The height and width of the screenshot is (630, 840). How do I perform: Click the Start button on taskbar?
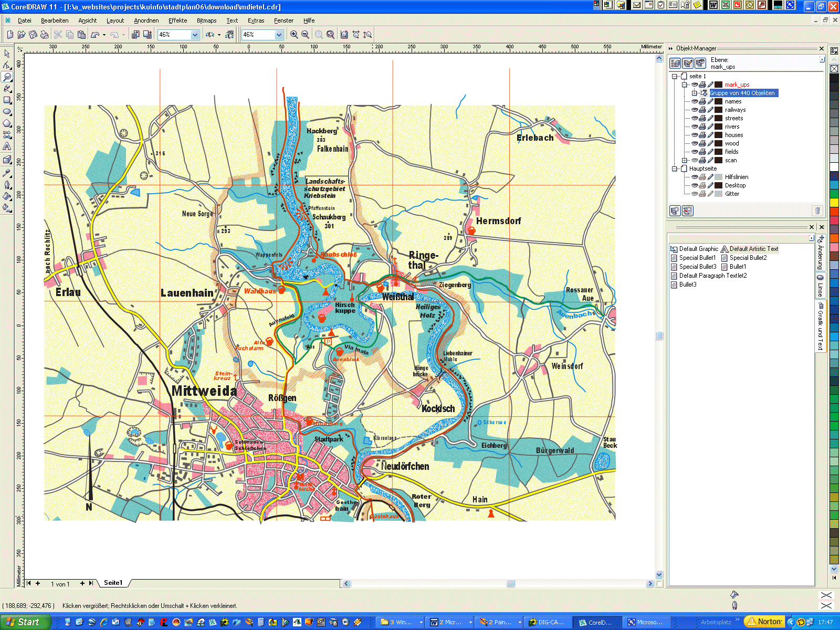pos(25,622)
